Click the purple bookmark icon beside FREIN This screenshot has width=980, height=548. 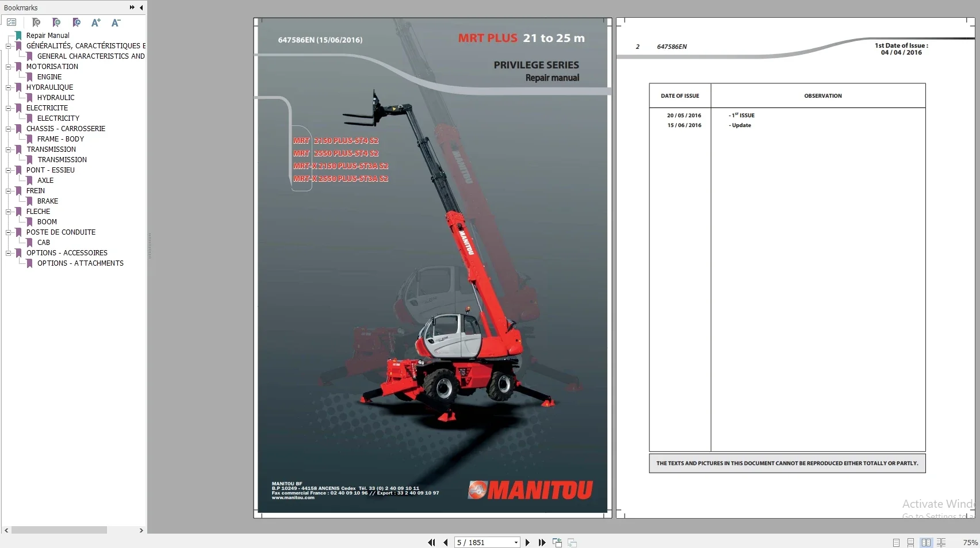point(18,191)
